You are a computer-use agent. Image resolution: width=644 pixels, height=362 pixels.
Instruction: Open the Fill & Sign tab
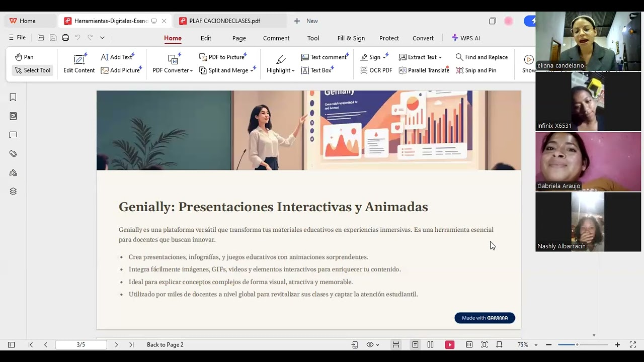(x=351, y=38)
